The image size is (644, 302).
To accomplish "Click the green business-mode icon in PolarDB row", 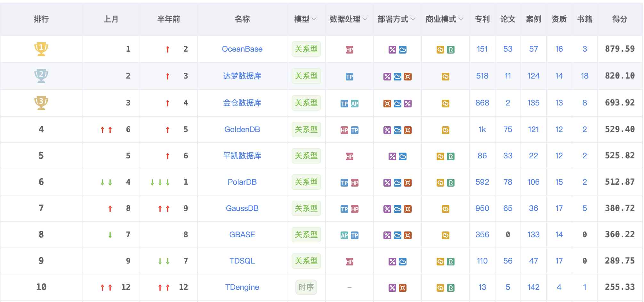I will point(451,183).
